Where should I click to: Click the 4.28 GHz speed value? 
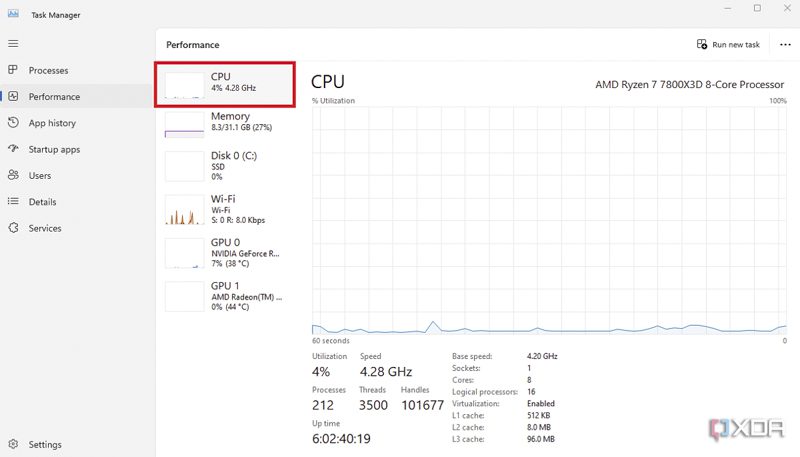coord(386,372)
